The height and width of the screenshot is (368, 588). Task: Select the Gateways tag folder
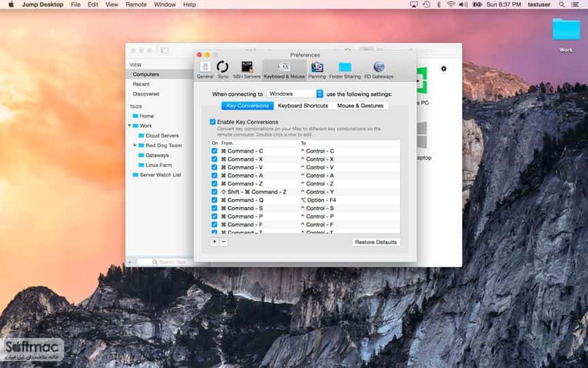(x=157, y=155)
